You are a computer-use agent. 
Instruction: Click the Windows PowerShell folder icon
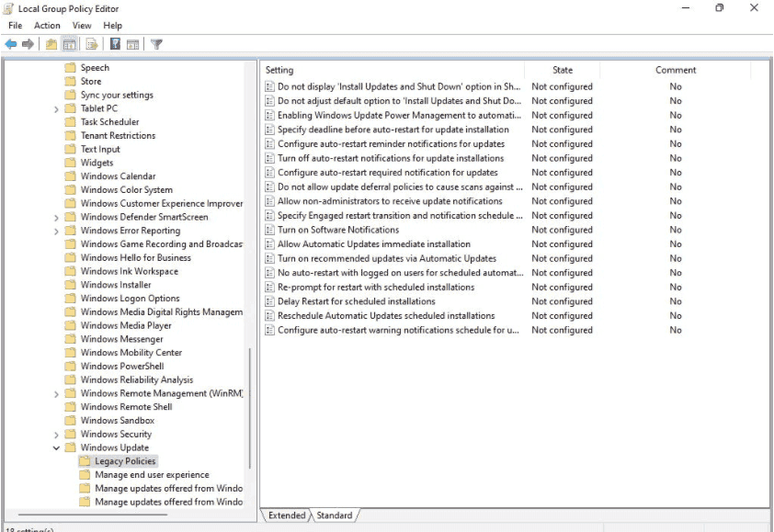(71, 367)
